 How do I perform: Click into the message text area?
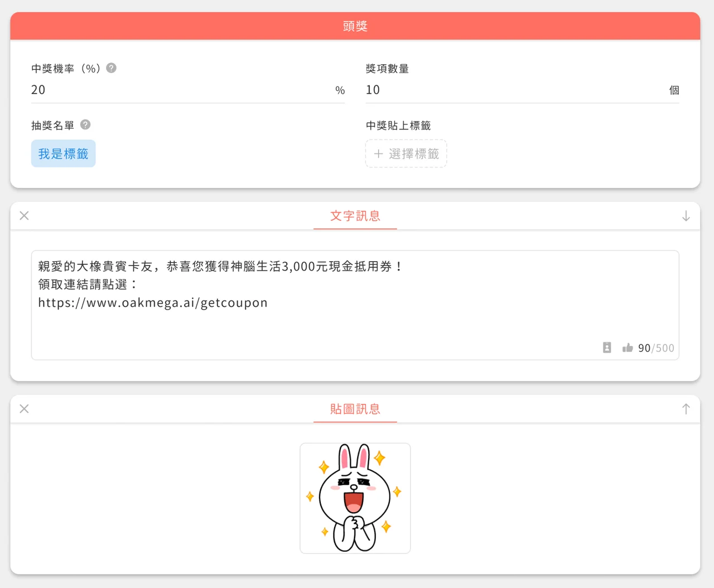click(x=355, y=305)
